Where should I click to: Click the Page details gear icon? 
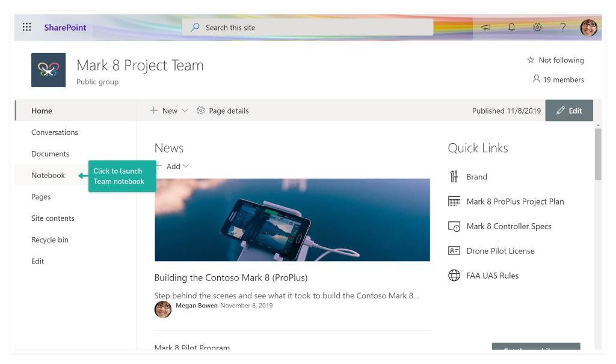[201, 111]
